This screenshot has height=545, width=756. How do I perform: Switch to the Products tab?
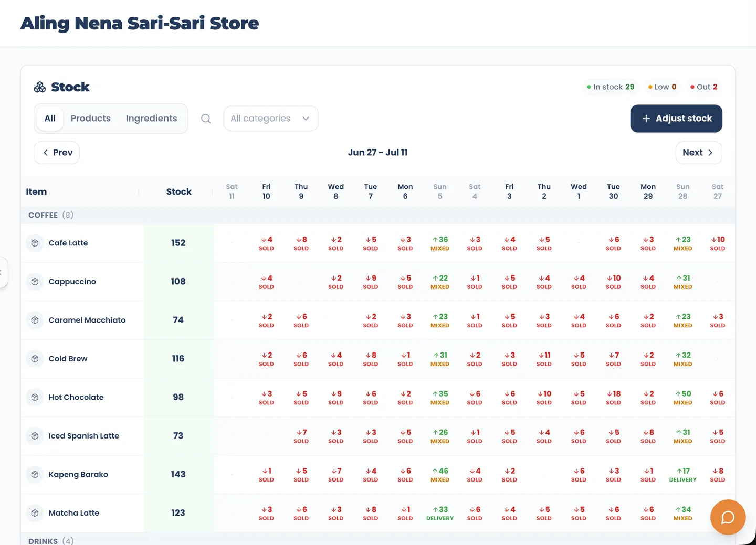pyautogui.click(x=91, y=119)
